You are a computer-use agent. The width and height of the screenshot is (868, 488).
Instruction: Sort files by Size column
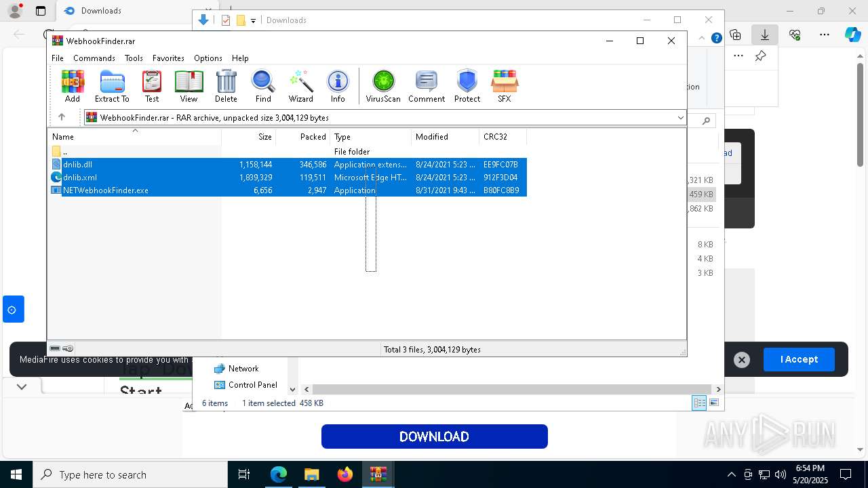point(248,137)
